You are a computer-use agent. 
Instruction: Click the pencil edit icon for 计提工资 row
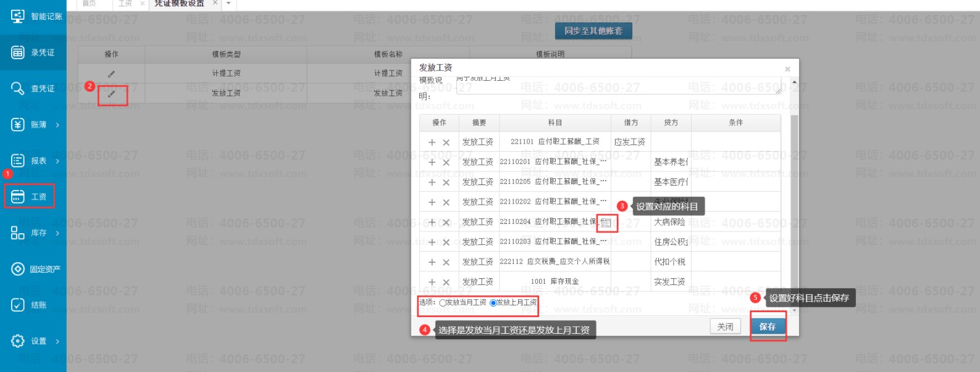click(x=111, y=74)
